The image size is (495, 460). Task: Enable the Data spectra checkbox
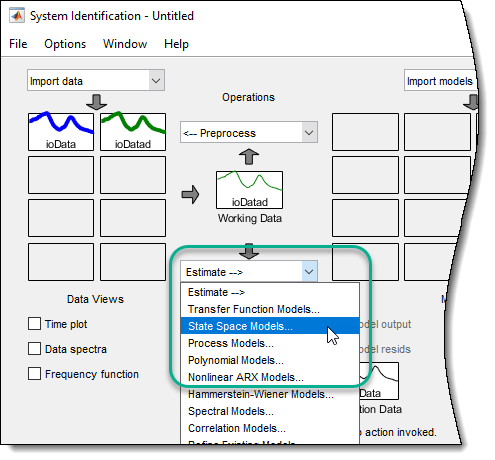34,349
